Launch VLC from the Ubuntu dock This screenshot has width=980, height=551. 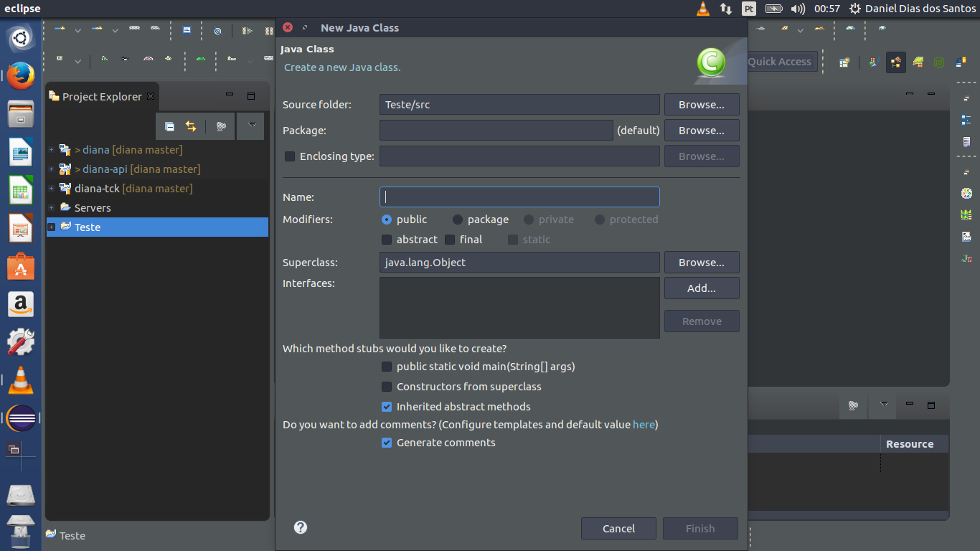coord(21,380)
